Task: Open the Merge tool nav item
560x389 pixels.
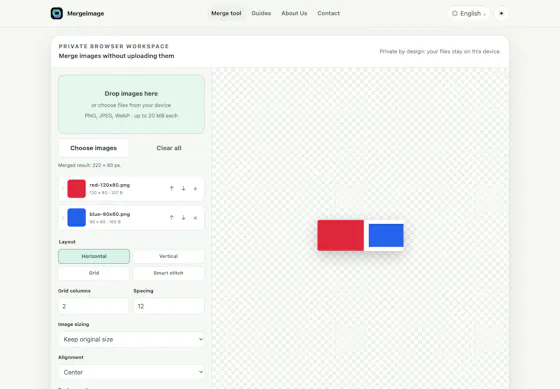Action: click(226, 13)
